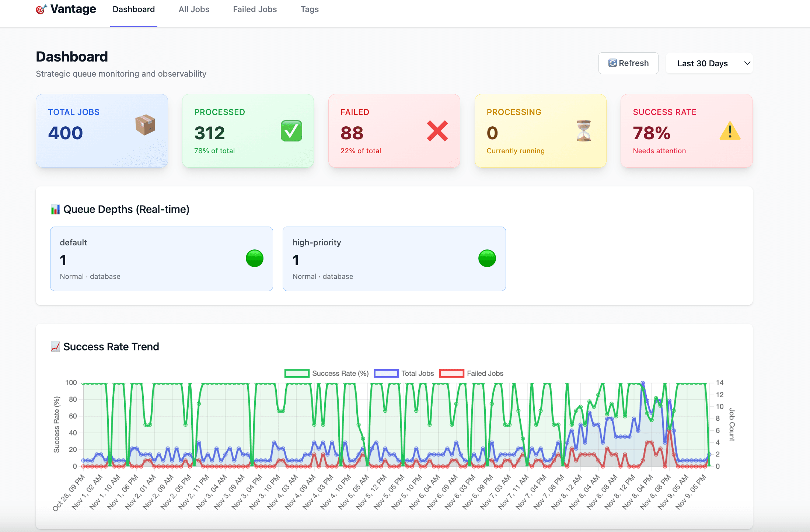Viewport: 810px width, 532px height.
Task: Click the trend chart icon beside Success Rate Trend
Action: pyautogui.click(x=55, y=346)
